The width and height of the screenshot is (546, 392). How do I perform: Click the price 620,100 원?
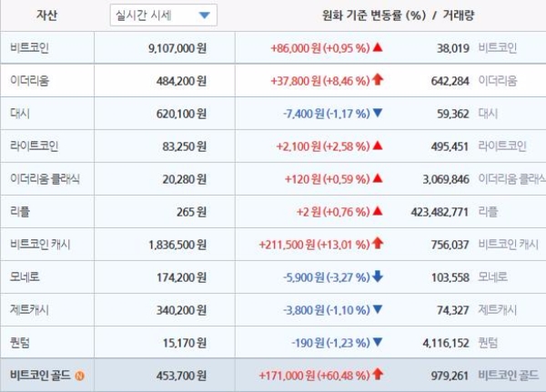tap(181, 114)
